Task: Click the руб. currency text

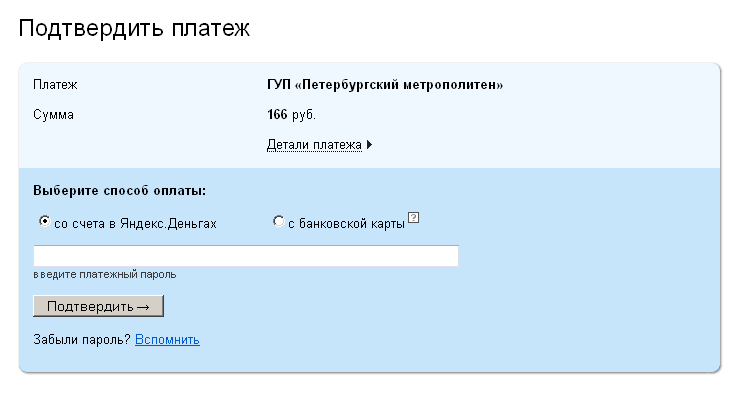Action: tap(304, 115)
